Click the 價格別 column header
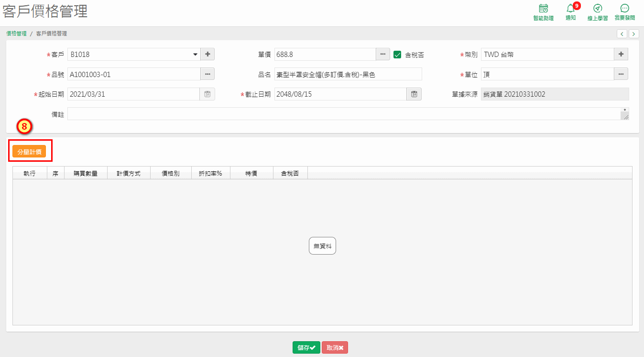Screen dimensions: 644x357 point(171,173)
